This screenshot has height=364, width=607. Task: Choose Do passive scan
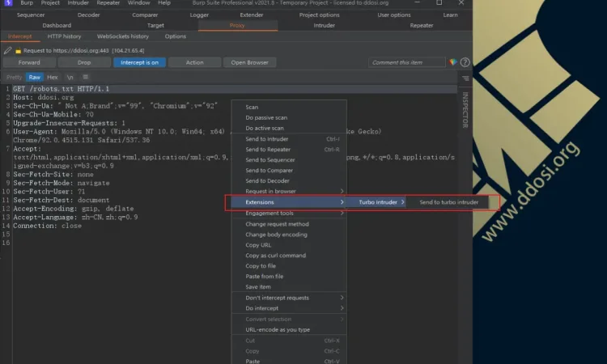(289, 117)
